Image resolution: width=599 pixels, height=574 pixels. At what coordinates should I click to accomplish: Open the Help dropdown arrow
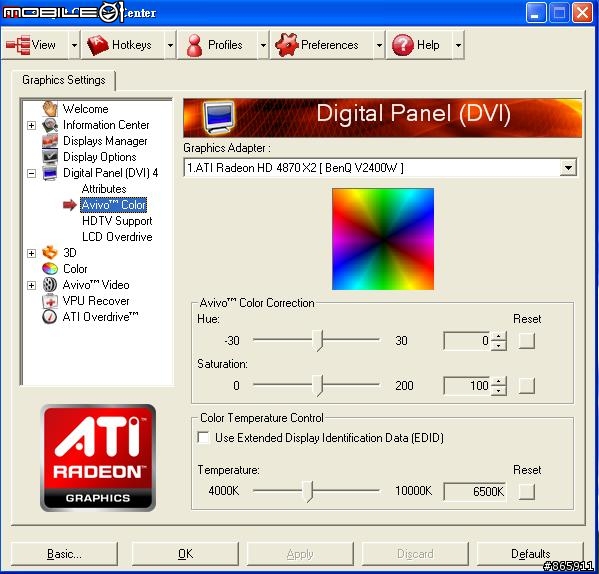point(458,45)
